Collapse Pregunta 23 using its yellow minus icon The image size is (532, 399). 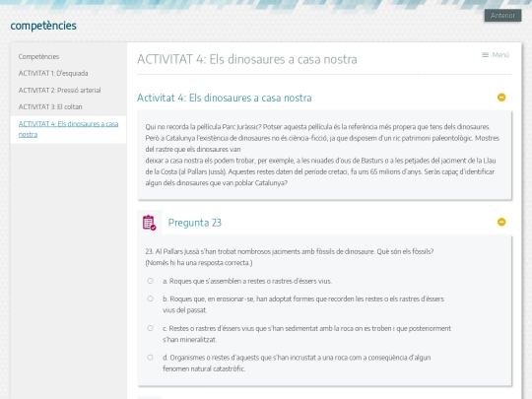[501, 222]
